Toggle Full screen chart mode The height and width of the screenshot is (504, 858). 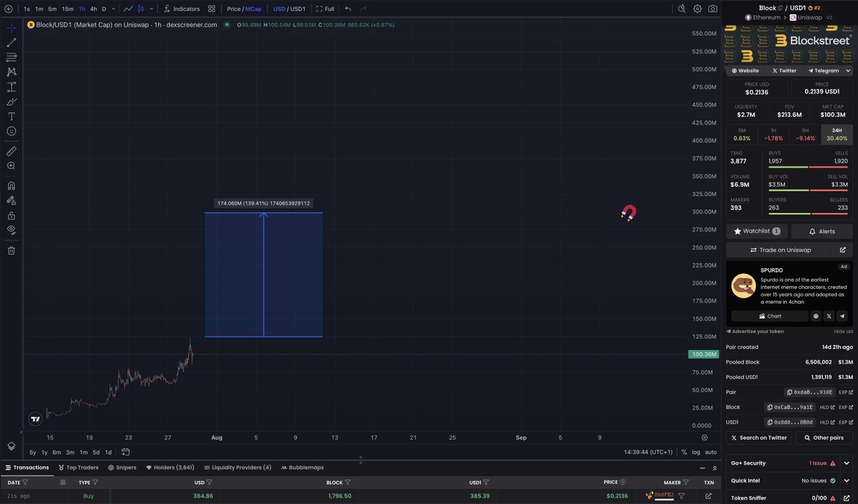coord(325,9)
